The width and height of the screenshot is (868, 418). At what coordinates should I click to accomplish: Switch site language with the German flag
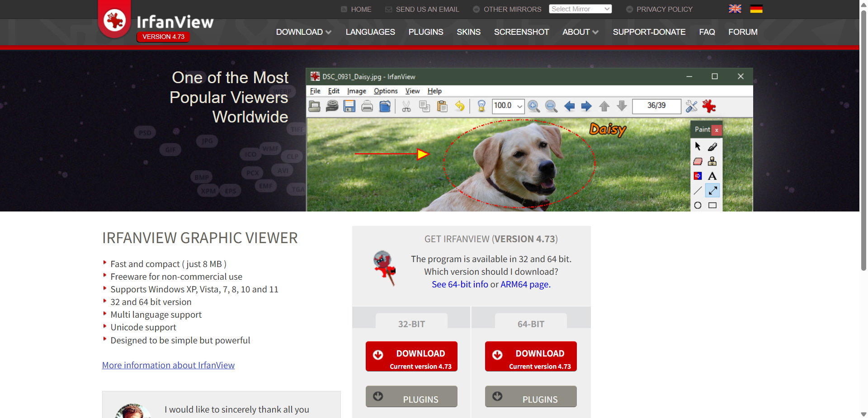pos(756,9)
